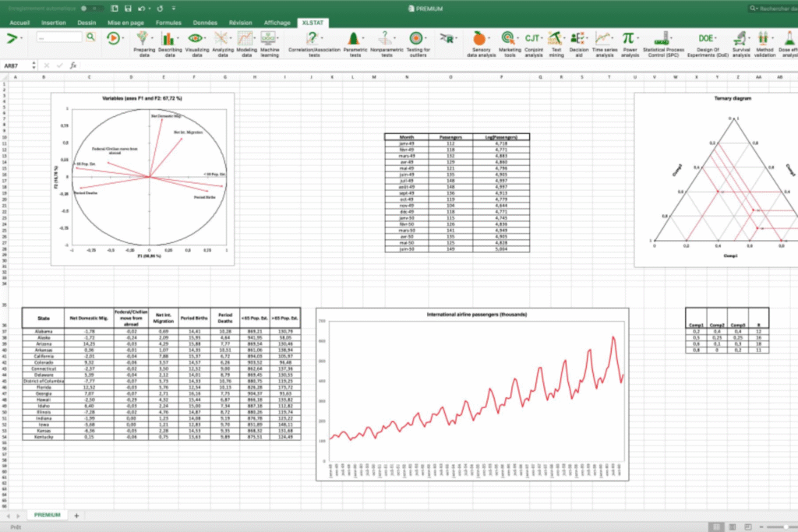
Task: Click the page break preview button in status bar
Action: 748,527
